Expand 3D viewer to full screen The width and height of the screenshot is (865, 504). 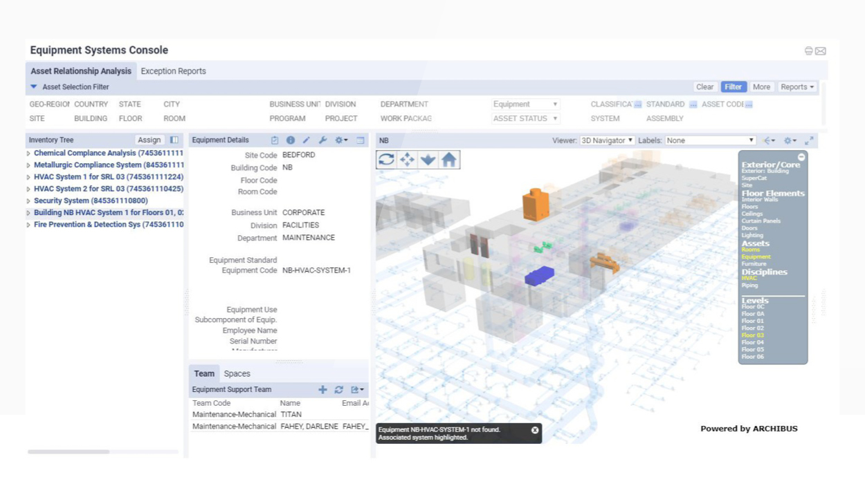[x=809, y=140]
